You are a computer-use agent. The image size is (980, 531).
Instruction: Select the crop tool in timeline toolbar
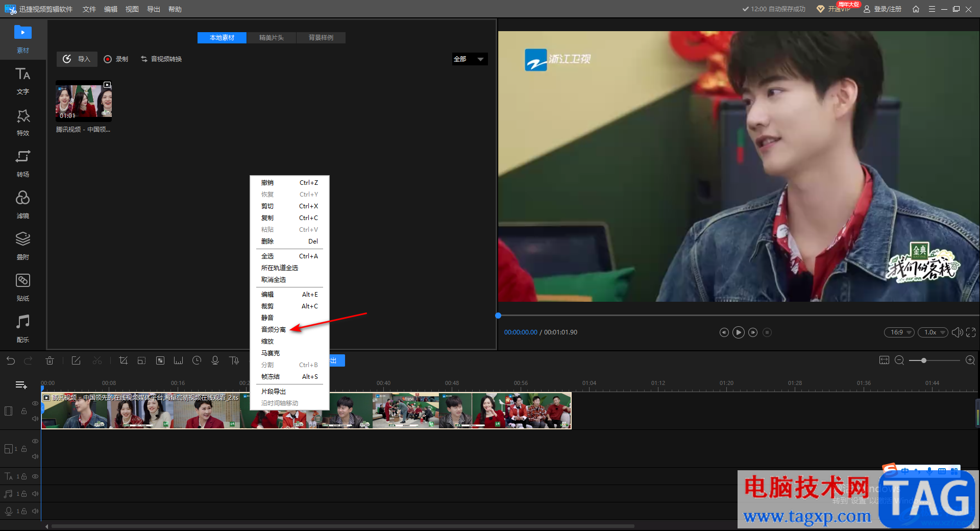pos(123,360)
